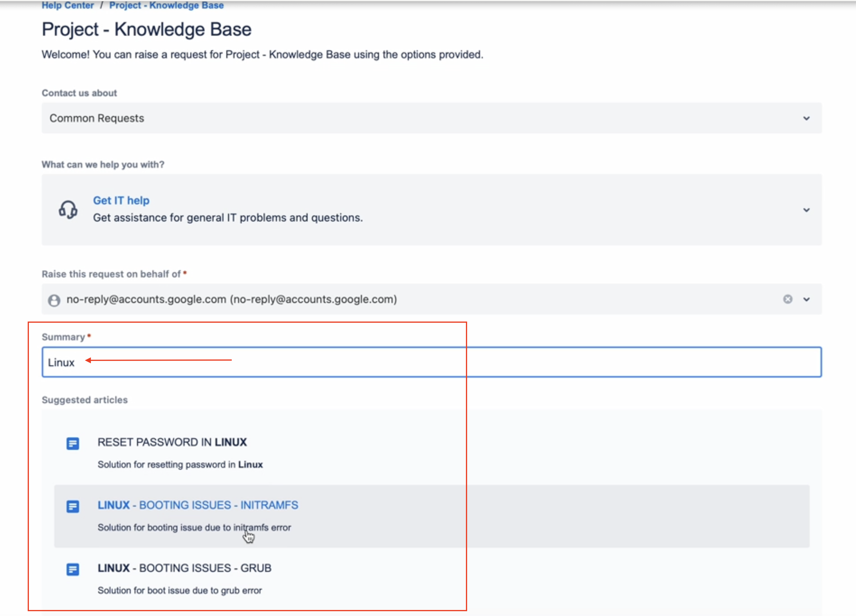Click the headset icon beside Get IT help

pos(68,209)
